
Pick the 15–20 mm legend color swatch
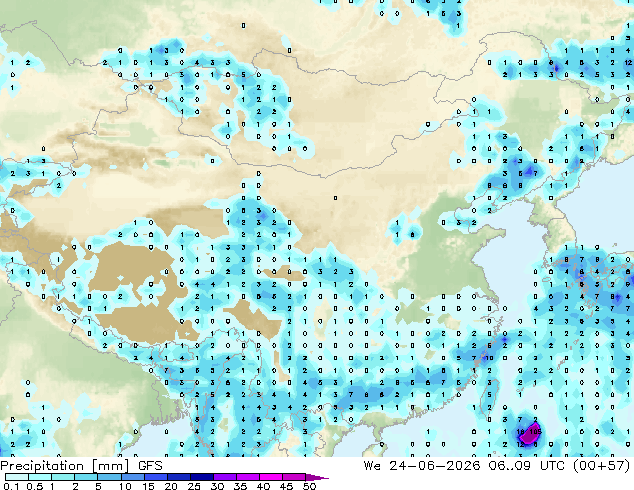click(155, 477)
